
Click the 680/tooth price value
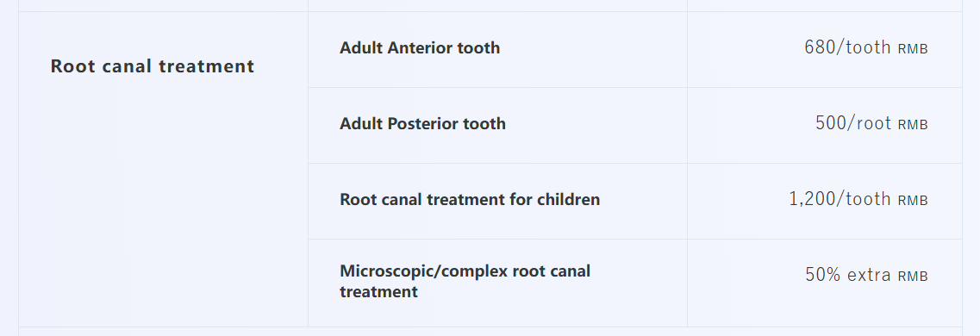click(x=847, y=47)
